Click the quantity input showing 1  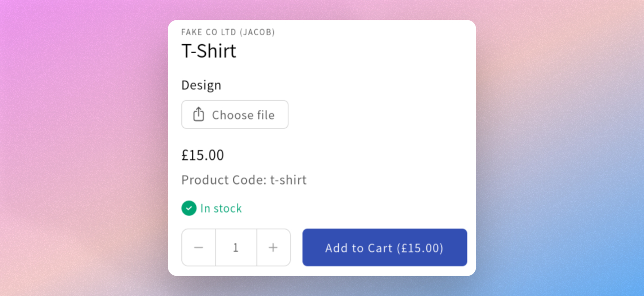click(x=236, y=247)
